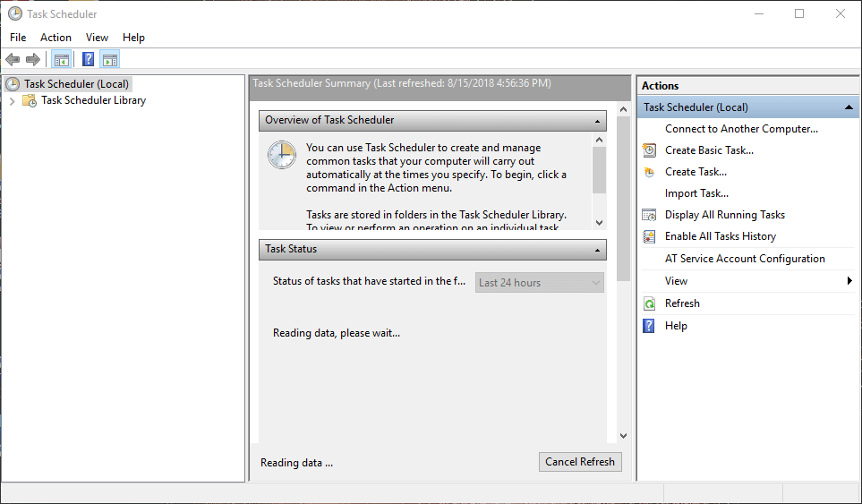The image size is (862, 504).
Task: Maximize the Task Scheduler window
Action: (x=799, y=13)
